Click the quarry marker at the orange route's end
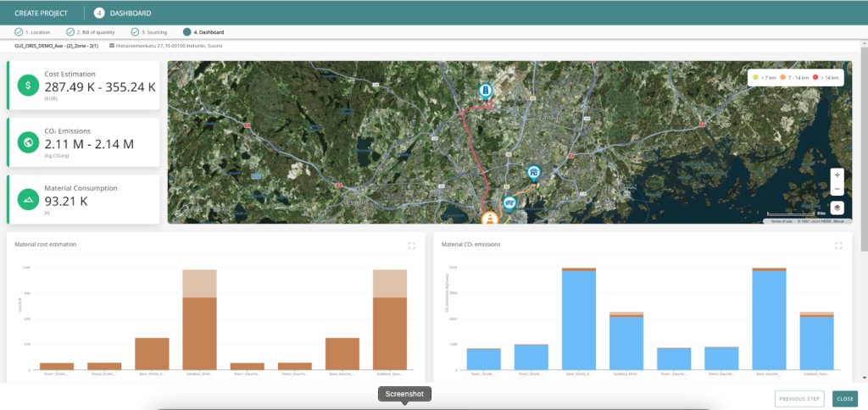Viewport: 868px width, 410px height. click(533, 173)
